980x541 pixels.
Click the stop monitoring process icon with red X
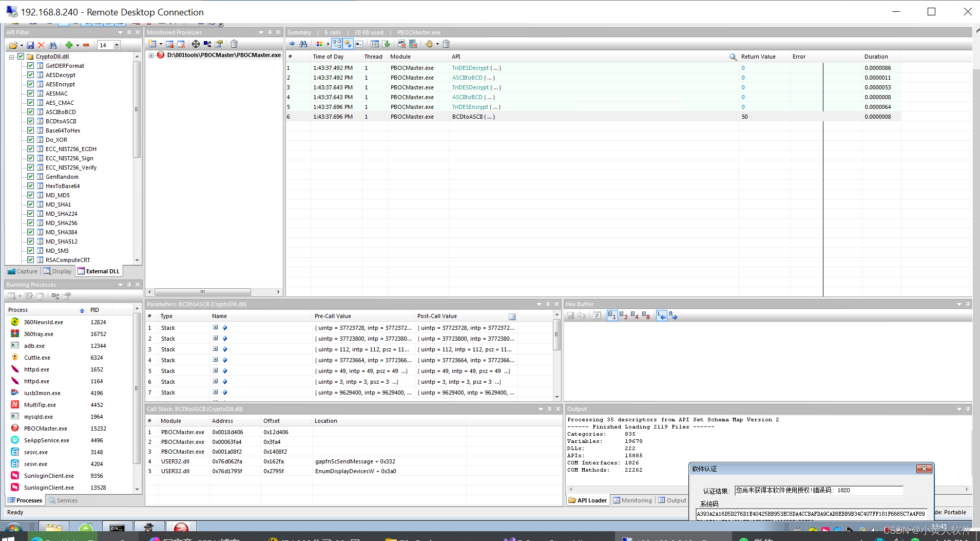[x=181, y=44]
